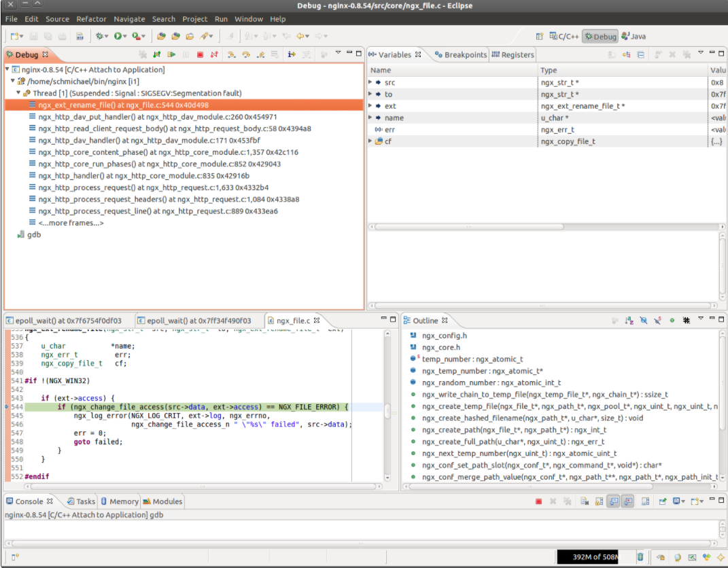Click the Disconnect icon in Debug toolbar
This screenshot has width=728, height=568.
pyautogui.click(x=214, y=54)
